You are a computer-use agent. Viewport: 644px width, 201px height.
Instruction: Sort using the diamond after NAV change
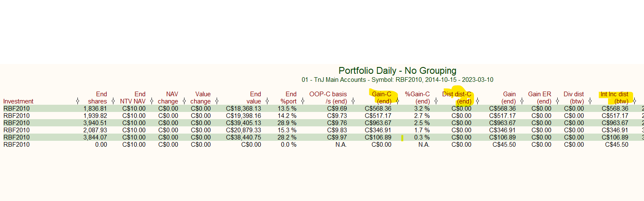coord(184,101)
